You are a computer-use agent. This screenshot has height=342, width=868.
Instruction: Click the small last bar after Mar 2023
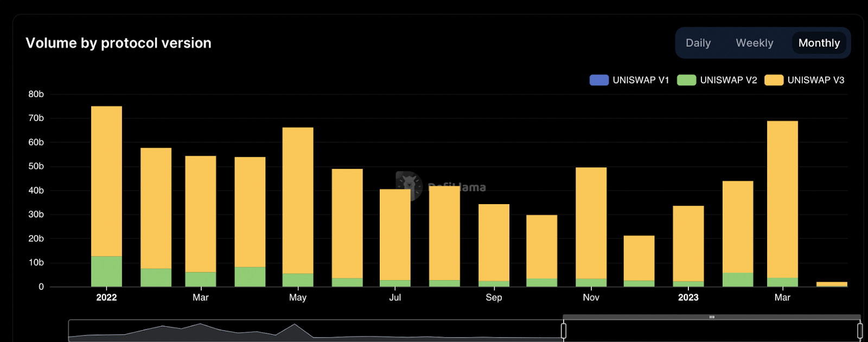[x=832, y=284]
